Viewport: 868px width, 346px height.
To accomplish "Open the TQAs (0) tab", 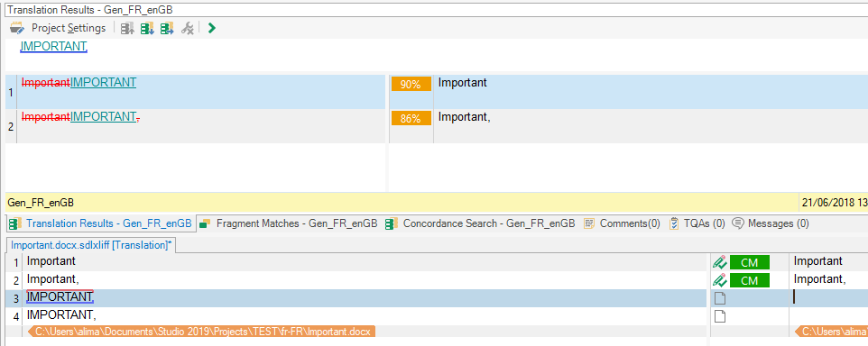I will click(697, 223).
